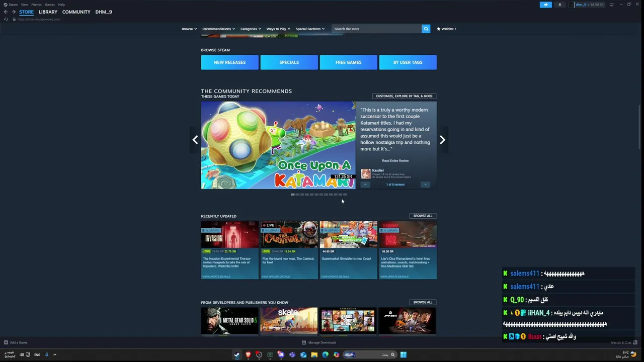Go to previous review arrow
Image resolution: width=644 pixels, height=362 pixels.
(366, 185)
